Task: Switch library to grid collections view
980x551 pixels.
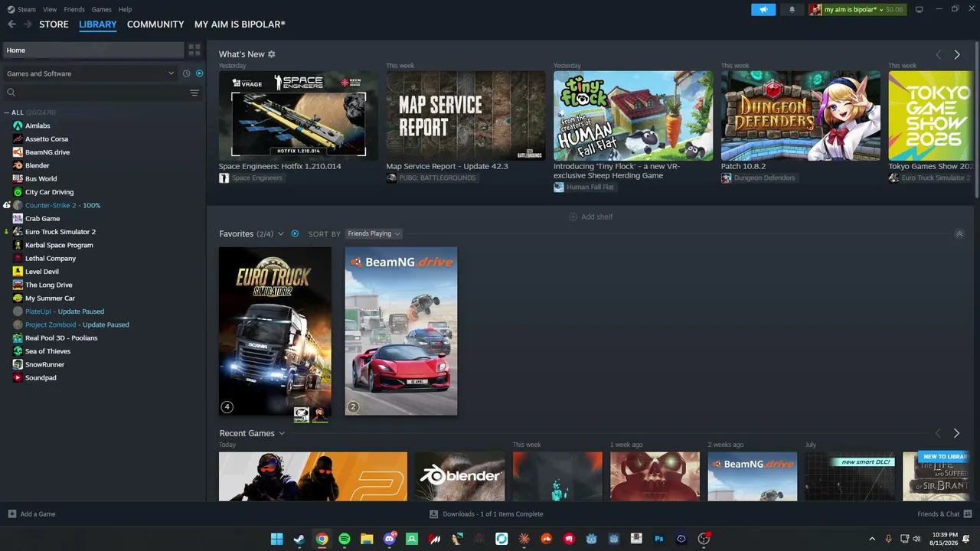Action: (194, 50)
